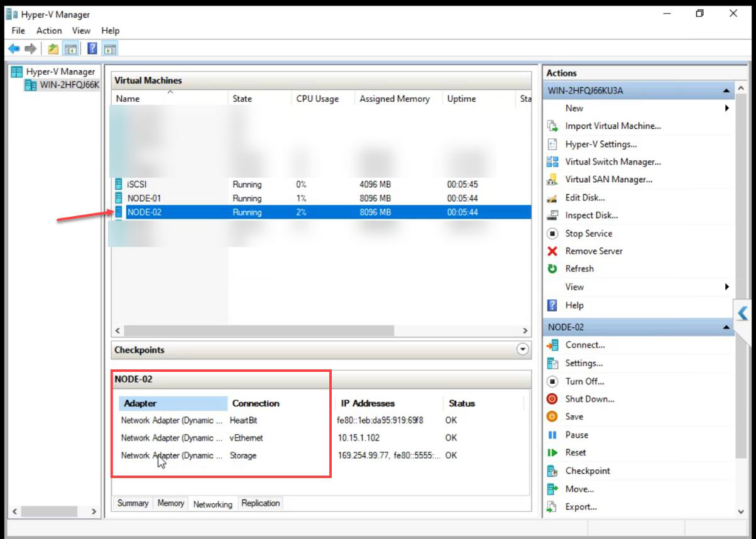This screenshot has width=756, height=539.
Task: Click the Connection column header
Action: [282, 403]
